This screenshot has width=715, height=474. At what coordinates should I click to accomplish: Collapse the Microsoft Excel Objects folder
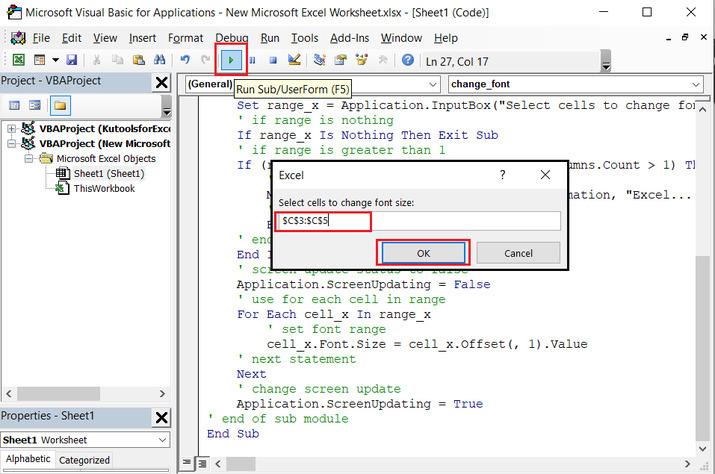tap(28, 159)
